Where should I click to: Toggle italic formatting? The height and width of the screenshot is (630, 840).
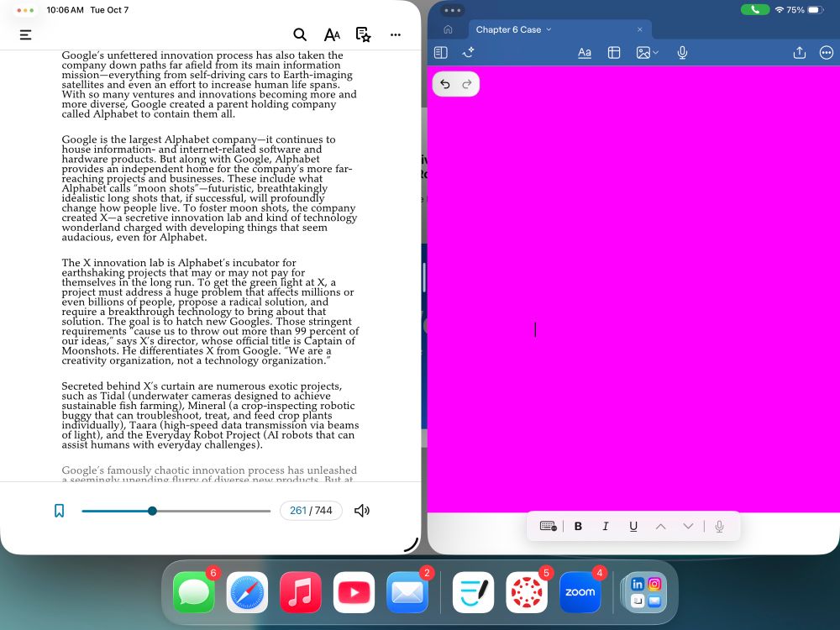click(x=606, y=526)
